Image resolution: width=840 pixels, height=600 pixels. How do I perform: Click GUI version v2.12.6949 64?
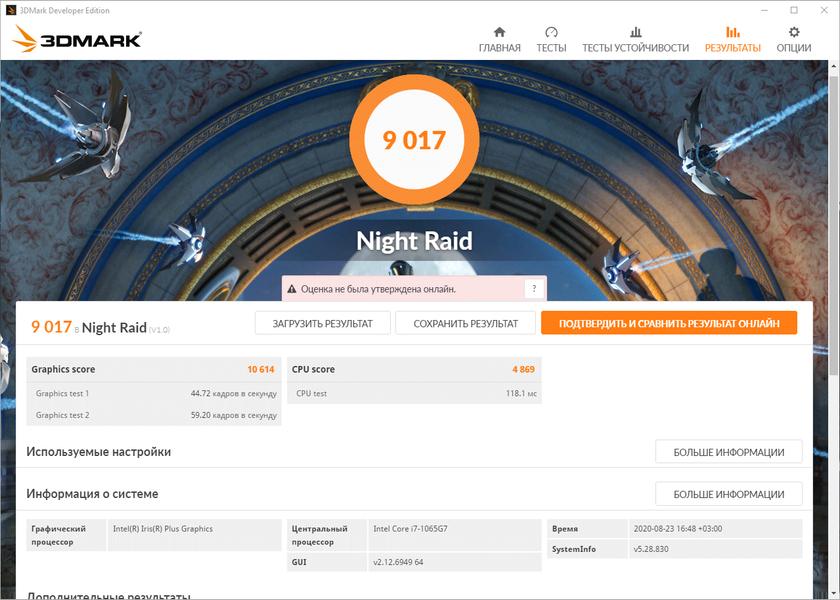coord(398,562)
